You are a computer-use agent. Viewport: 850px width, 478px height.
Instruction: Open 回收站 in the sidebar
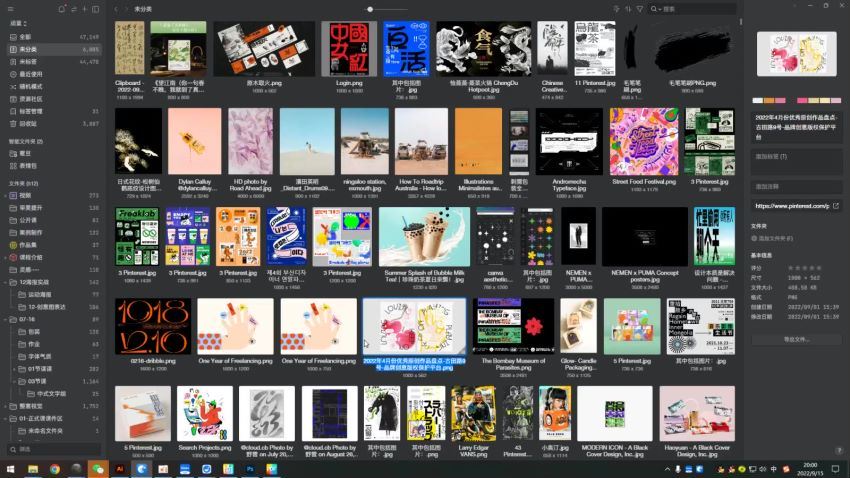click(x=28, y=123)
